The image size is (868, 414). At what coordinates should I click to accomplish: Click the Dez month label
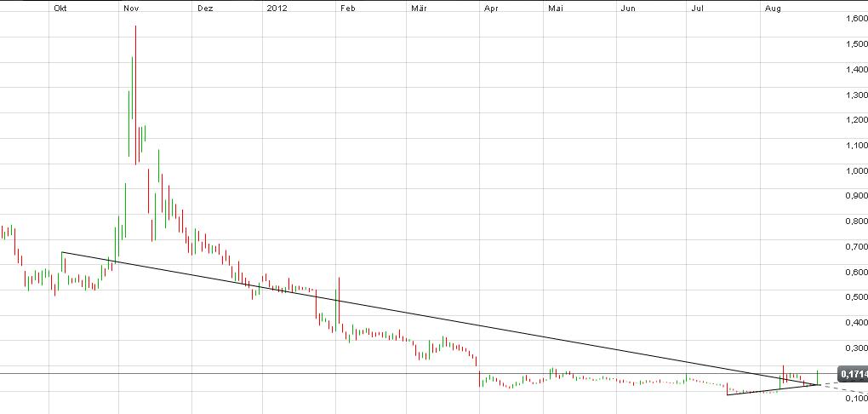204,8
